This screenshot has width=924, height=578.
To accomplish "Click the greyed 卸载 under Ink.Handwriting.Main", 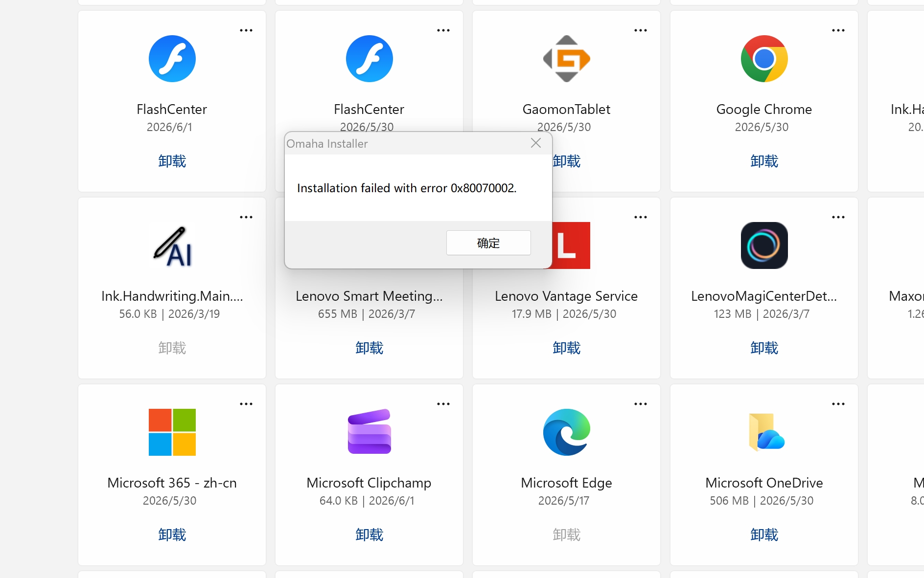I will [172, 348].
